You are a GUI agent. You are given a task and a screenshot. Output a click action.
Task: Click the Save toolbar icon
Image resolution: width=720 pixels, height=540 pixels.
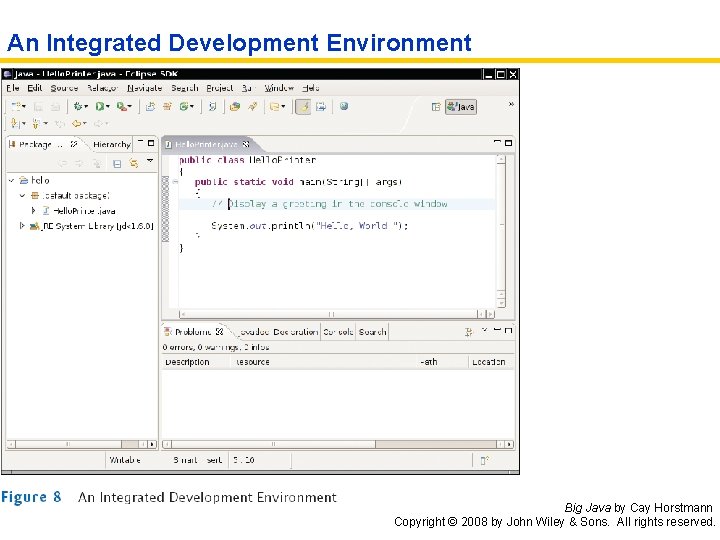click(38, 107)
